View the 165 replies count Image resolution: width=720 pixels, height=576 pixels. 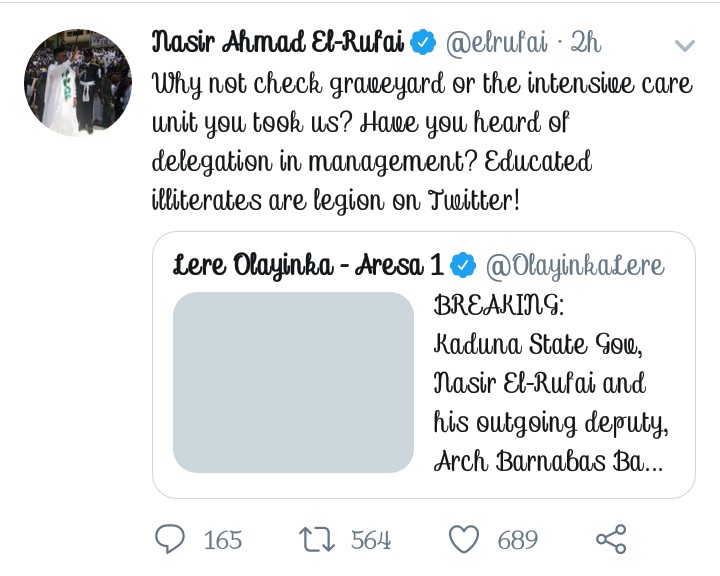pos(222,541)
